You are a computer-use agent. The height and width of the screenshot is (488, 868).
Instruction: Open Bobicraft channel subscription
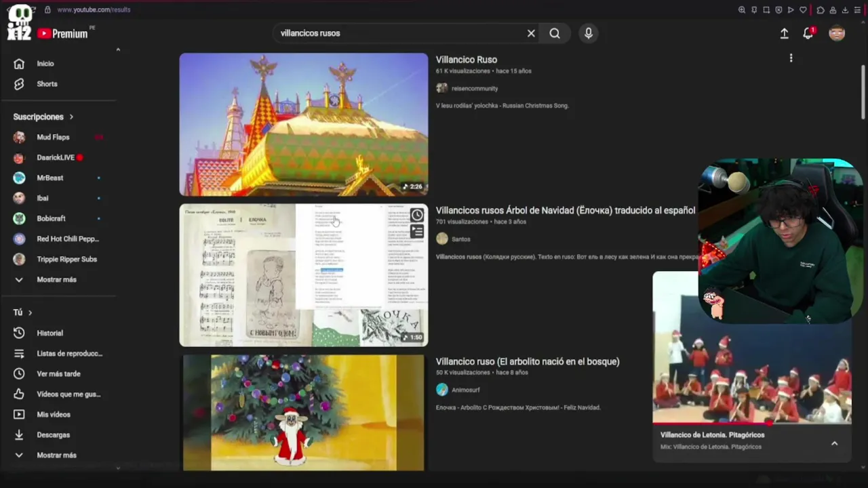point(52,219)
